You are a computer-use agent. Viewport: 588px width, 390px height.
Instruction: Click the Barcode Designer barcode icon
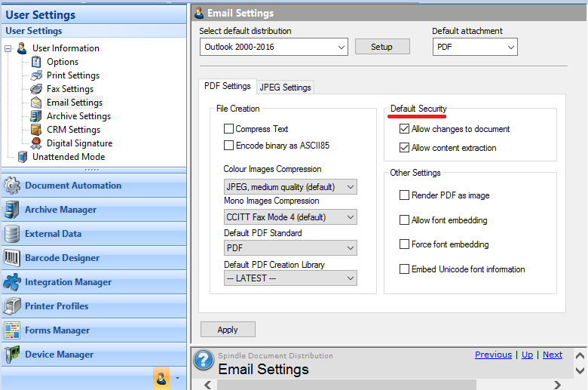tap(11, 258)
